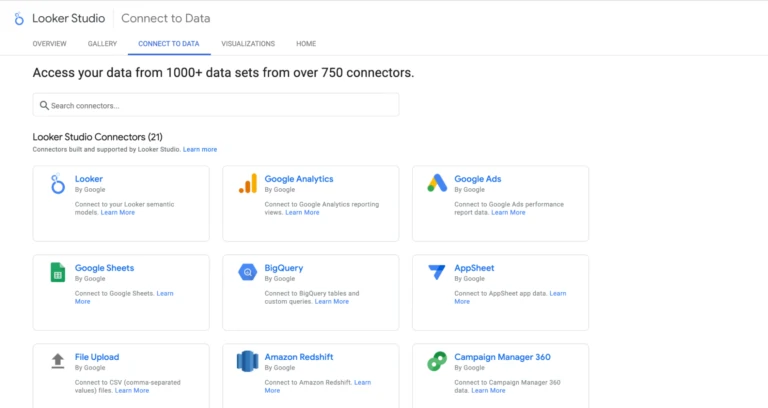Click the BigQuery hexagon icon

coord(247,272)
